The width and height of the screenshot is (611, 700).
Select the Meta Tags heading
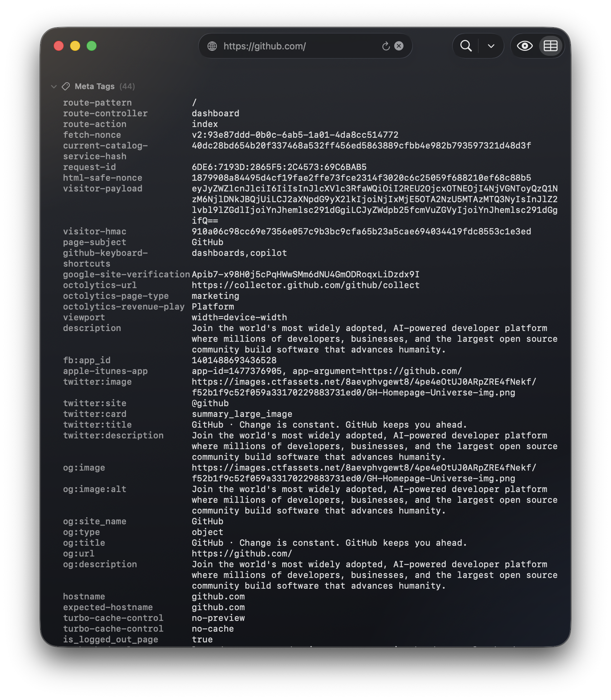95,86
